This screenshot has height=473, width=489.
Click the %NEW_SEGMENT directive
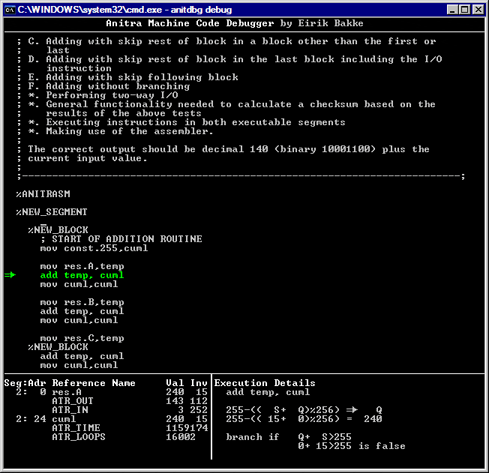pos(51,212)
